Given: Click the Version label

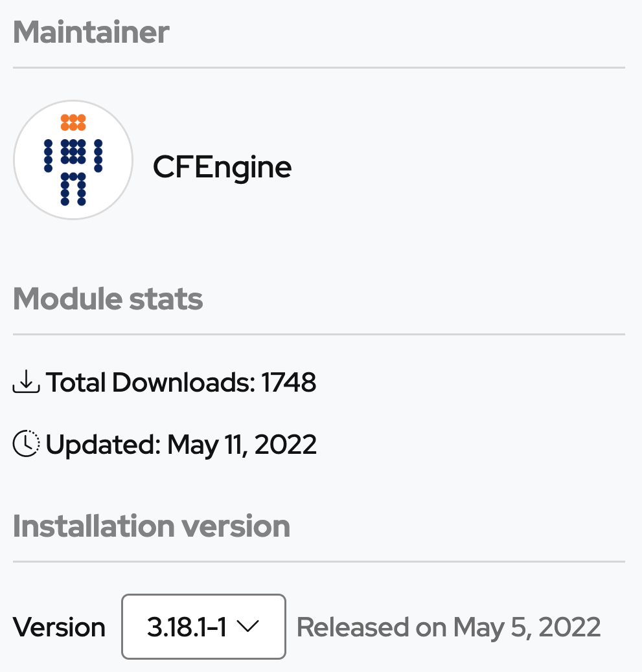Looking at the screenshot, I should tap(59, 627).
